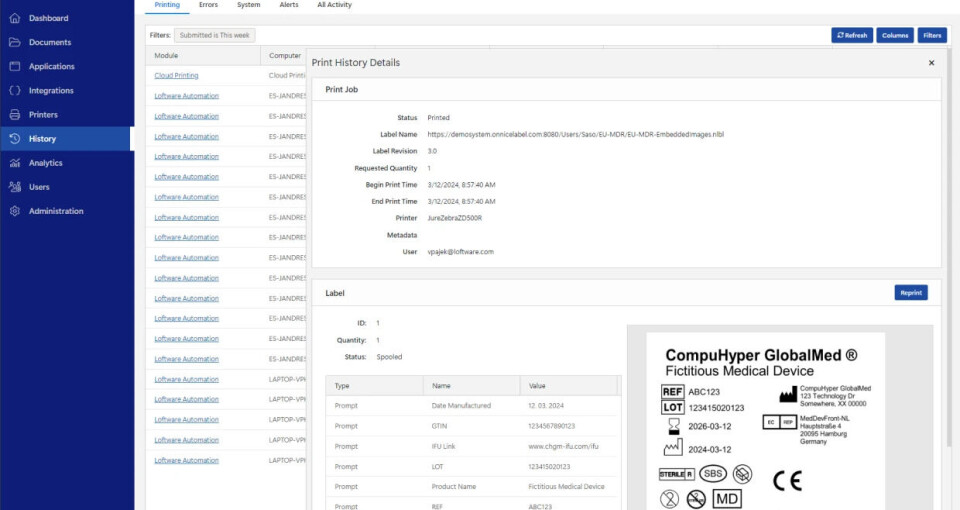The height and width of the screenshot is (510, 960).
Task: Select the Alerts tab
Action: (289, 5)
